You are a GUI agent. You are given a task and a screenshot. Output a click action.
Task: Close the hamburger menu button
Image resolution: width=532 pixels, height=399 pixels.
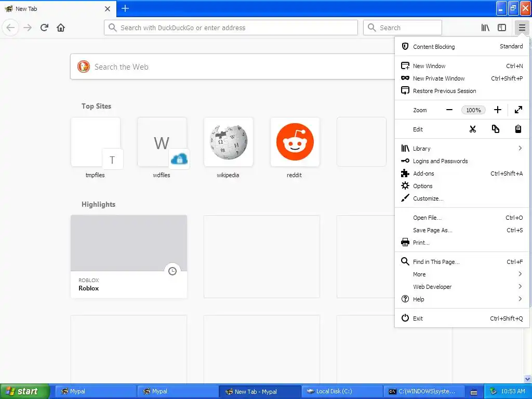[x=522, y=28]
